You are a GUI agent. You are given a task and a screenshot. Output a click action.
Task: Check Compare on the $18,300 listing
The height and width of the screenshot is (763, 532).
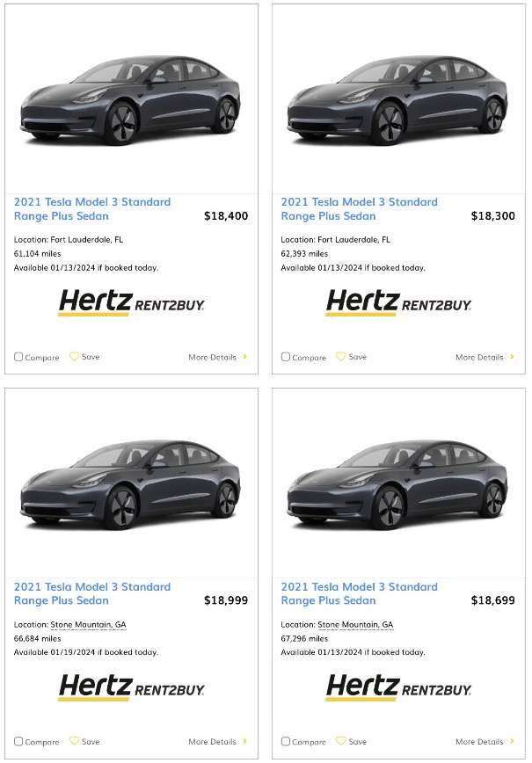285,357
